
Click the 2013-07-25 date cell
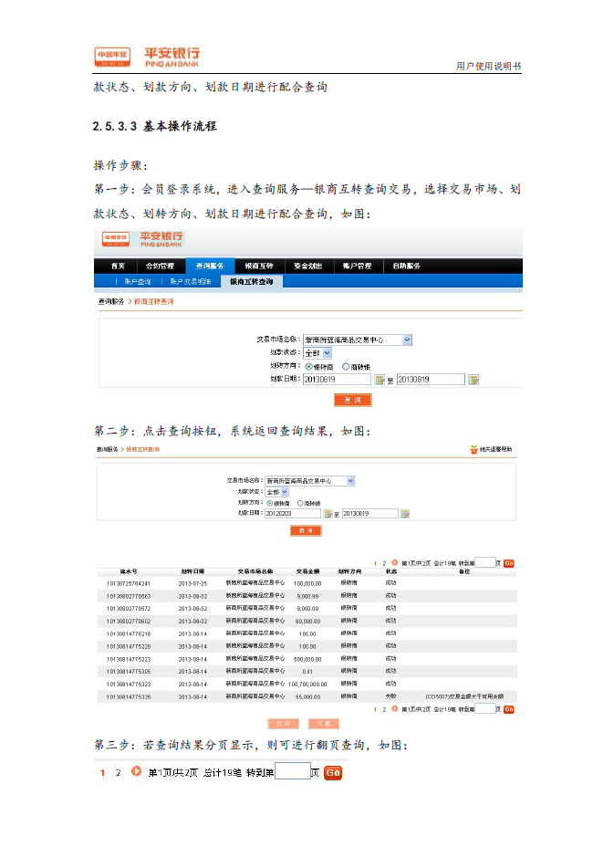pyautogui.click(x=193, y=583)
